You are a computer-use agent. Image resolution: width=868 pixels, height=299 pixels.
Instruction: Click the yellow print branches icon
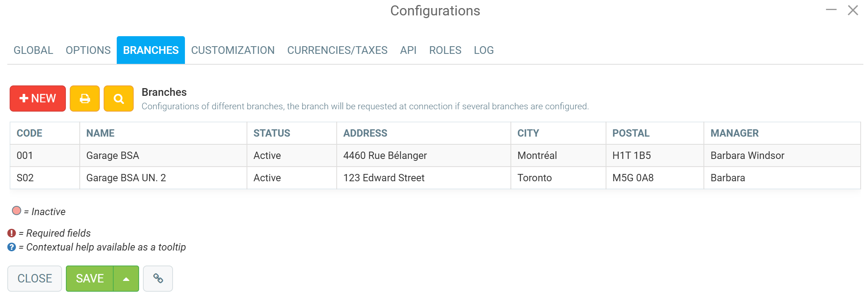pos(85,99)
